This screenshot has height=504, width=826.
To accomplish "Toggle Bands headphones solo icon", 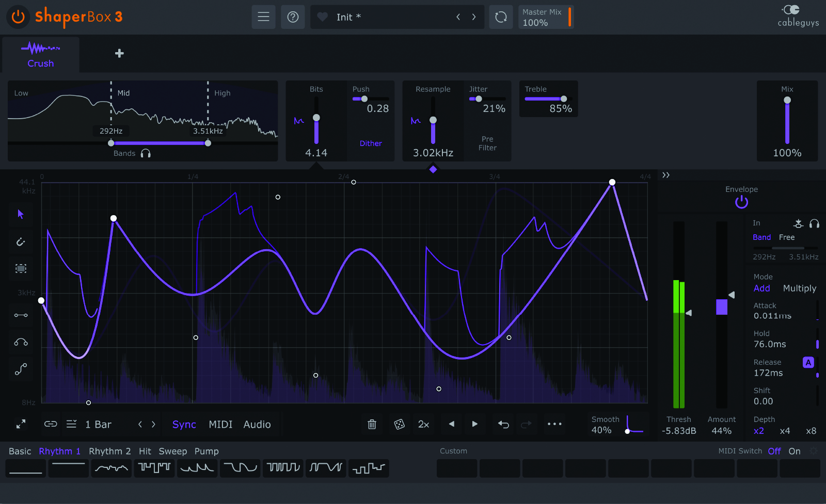I will coord(146,153).
